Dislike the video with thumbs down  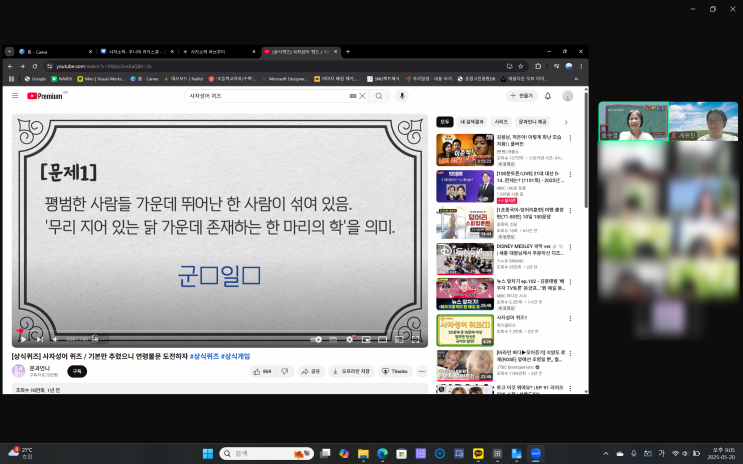coord(284,371)
